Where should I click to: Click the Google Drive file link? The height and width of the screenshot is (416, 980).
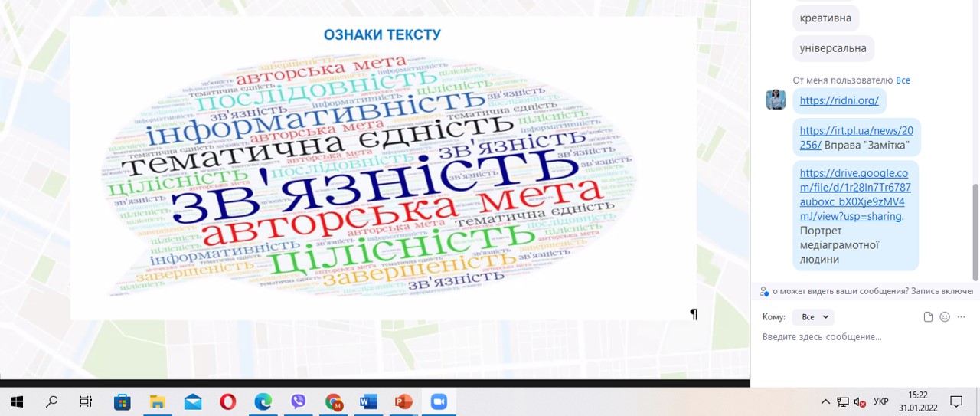click(854, 195)
